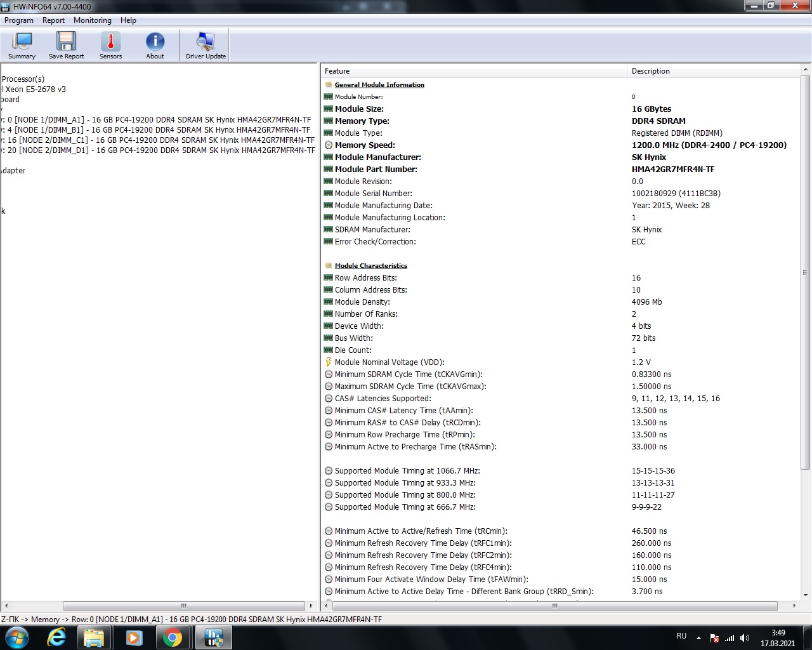Click the clock icon beside tRASmin row

pyautogui.click(x=329, y=447)
